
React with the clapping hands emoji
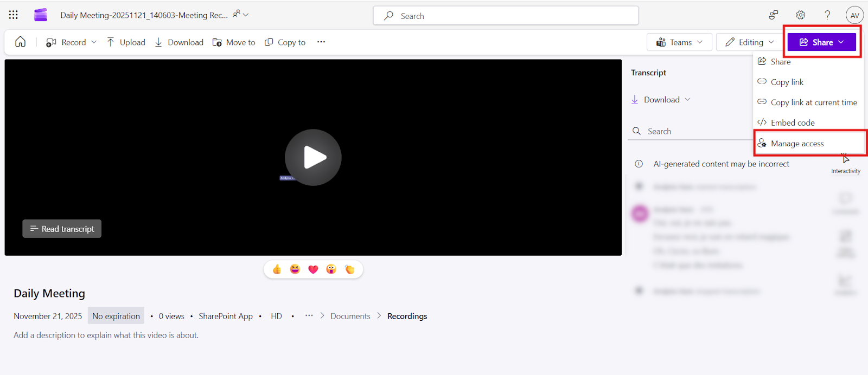(349, 269)
